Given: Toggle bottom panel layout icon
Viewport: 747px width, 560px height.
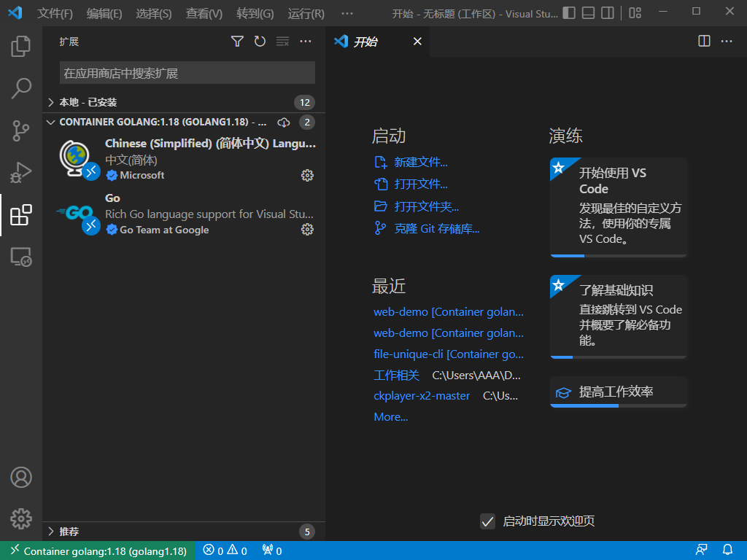Looking at the screenshot, I should point(589,13).
